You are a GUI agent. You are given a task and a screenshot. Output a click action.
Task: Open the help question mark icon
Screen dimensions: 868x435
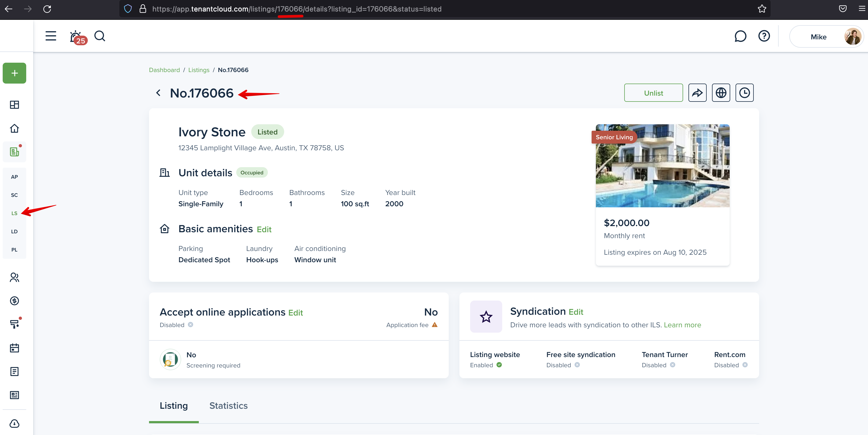[x=764, y=36]
